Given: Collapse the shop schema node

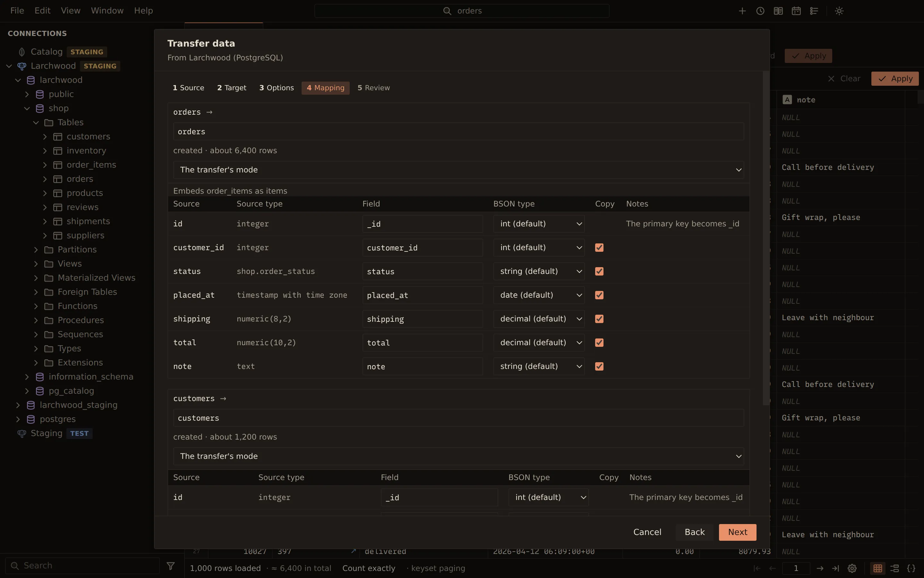Looking at the screenshot, I should pos(27,109).
